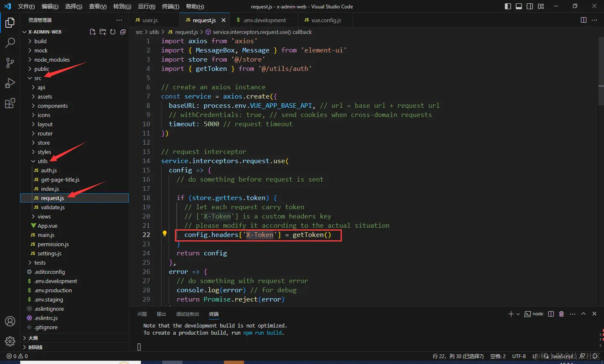Image resolution: width=604 pixels, height=364 pixels.
Task: Open the Run and Debug view
Action: tap(10, 83)
